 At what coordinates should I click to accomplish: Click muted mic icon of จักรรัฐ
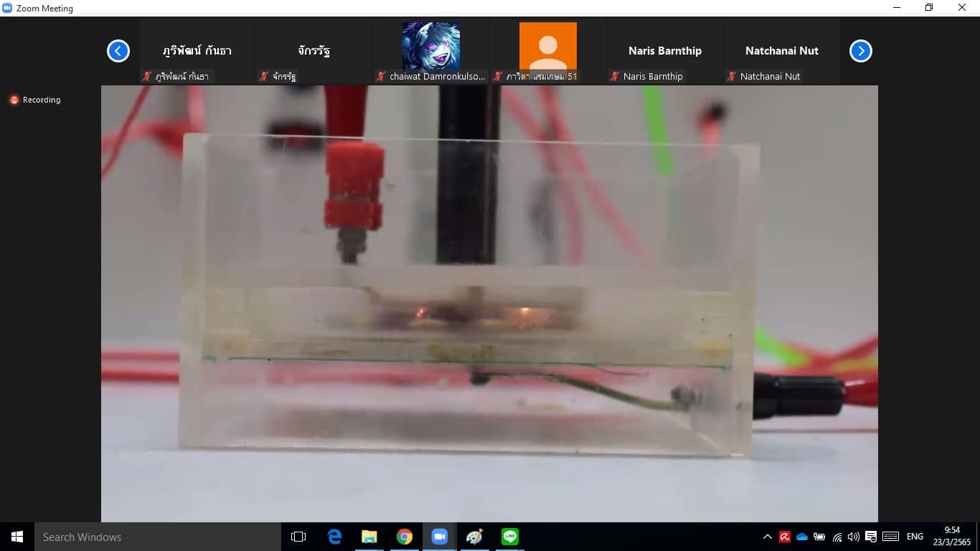point(264,76)
